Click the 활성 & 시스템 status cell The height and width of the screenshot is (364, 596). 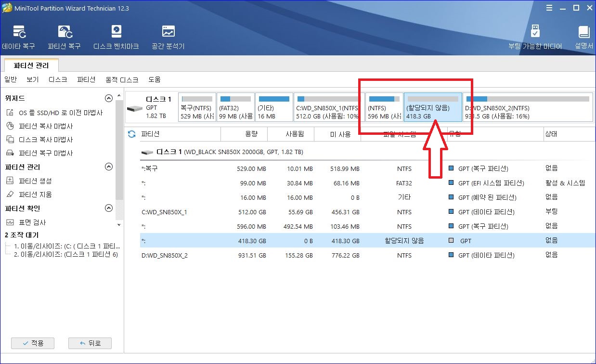[565, 183]
